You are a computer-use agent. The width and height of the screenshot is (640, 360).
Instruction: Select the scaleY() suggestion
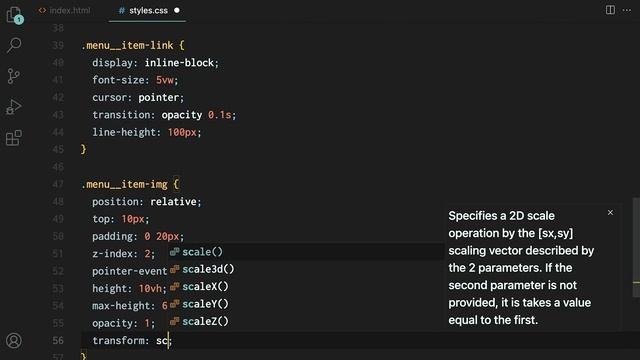click(306, 304)
